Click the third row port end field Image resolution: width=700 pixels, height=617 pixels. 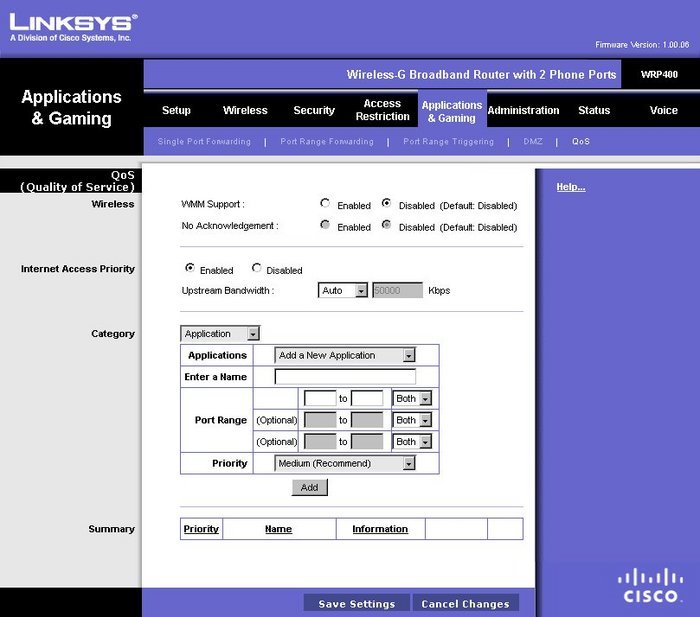pos(367,442)
